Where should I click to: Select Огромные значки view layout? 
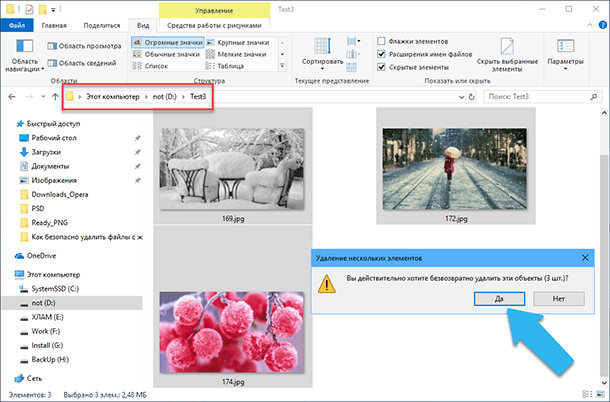169,41
